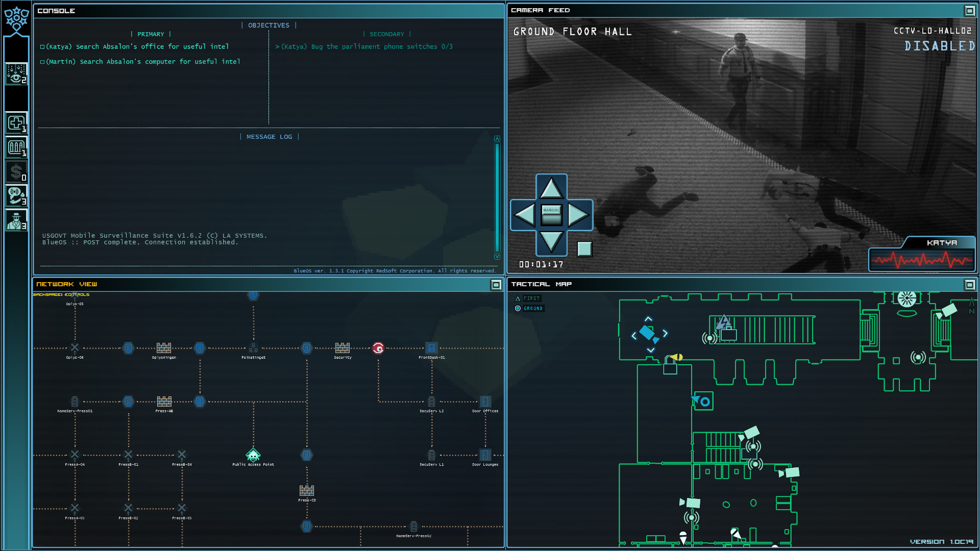Open the FrontDesk-01 computer node
Viewport: 980px width, 551px height.
tap(431, 348)
